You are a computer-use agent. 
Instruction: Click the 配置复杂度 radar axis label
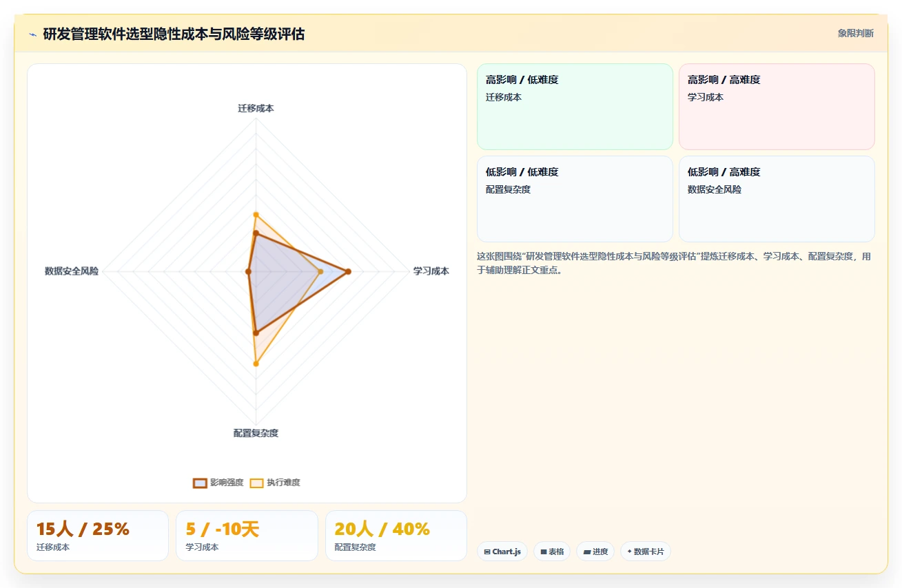pyautogui.click(x=256, y=433)
